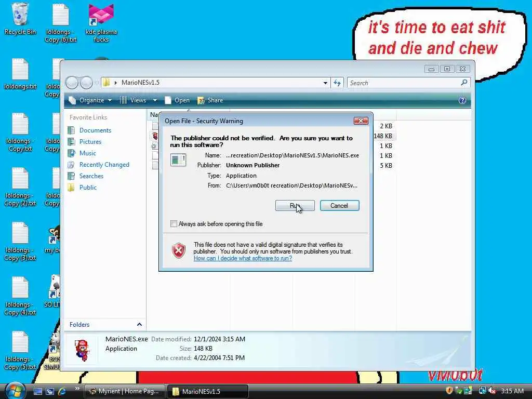Click the muted volume tray icon
532x399 pixels.
pos(492,391)
